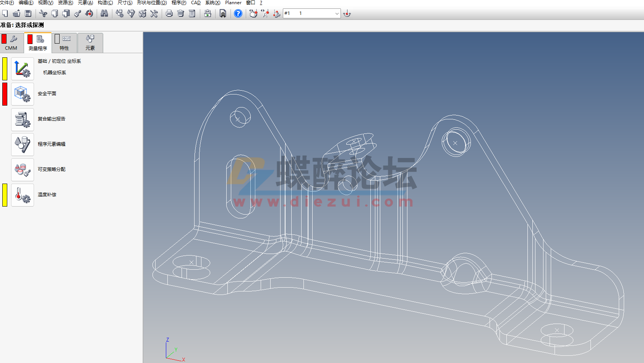This screenshot has height=363, width=644.
Task: Open the 基础/初定位坐标系 alignment tool
Action: click(x=22, y=68)
